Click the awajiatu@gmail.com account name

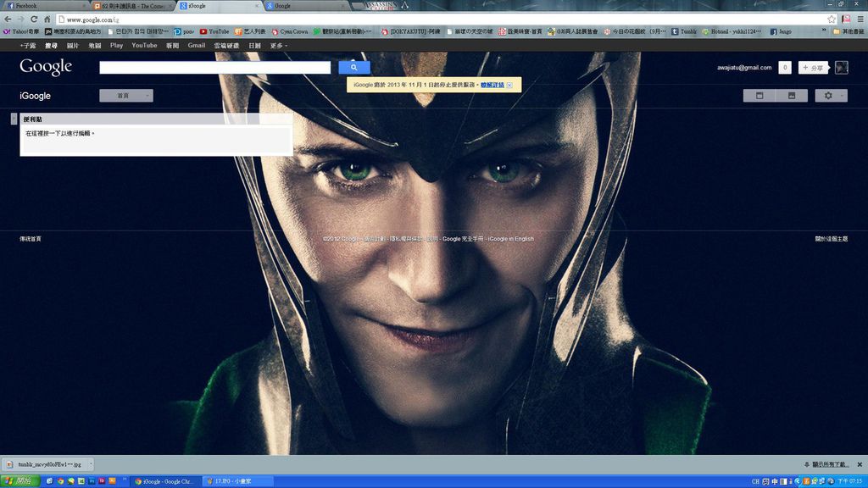(x=744, y=68)
